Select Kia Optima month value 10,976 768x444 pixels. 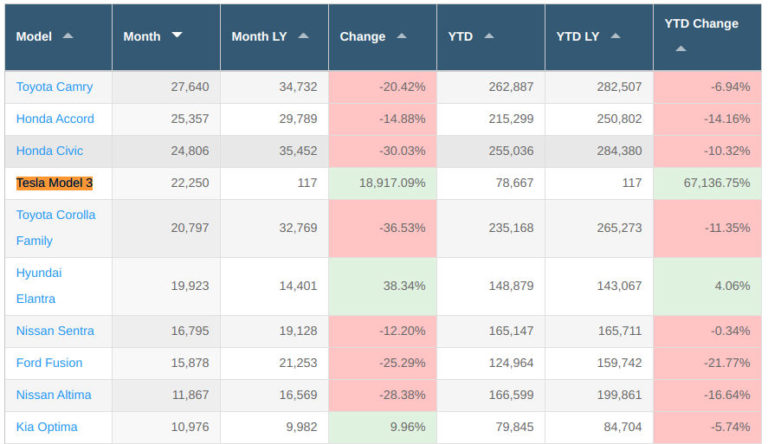click(190, 427)
